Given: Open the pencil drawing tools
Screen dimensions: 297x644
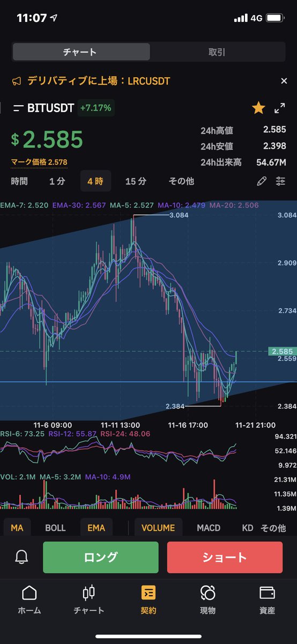Looking at the screenshot, I should [262, 181].
